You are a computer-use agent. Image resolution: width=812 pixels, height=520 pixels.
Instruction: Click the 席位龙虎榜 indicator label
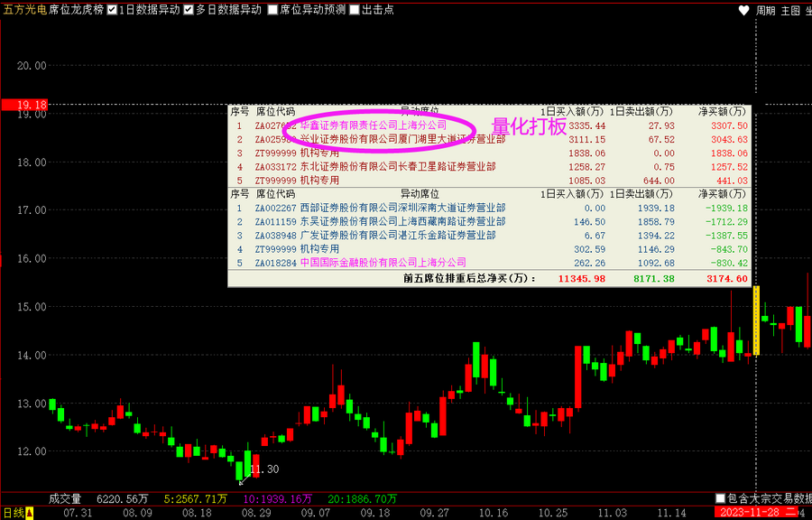coord(76,10)
